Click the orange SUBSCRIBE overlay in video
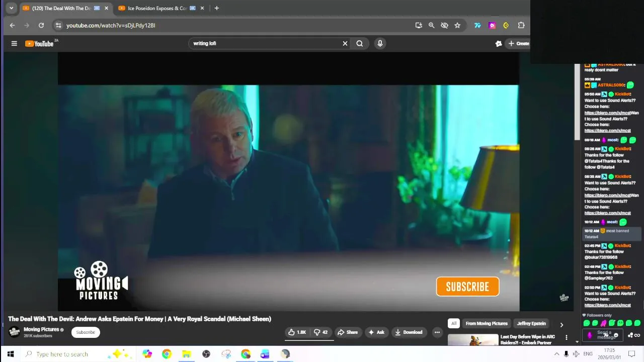 pos(467,287)
